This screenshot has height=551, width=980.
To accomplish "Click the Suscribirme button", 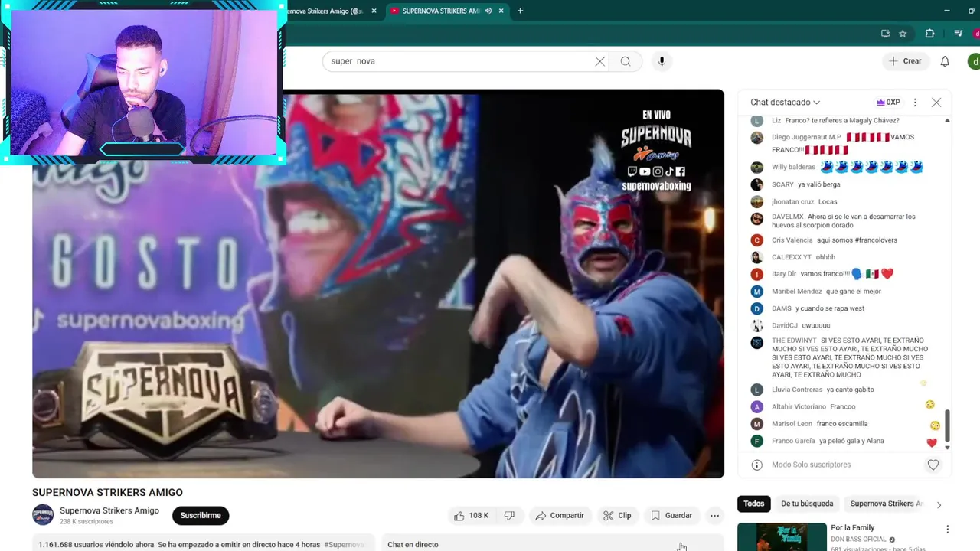I will click(201, 515).
